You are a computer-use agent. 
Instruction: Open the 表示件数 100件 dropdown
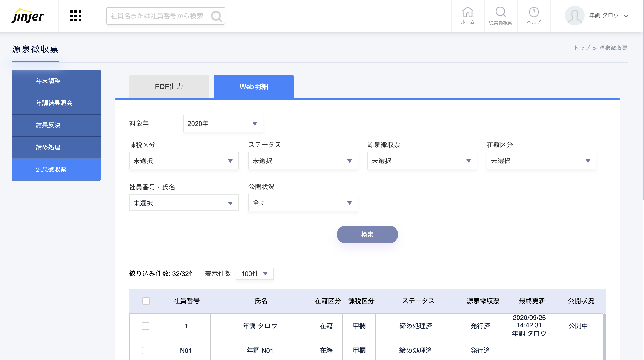[254, 273]
